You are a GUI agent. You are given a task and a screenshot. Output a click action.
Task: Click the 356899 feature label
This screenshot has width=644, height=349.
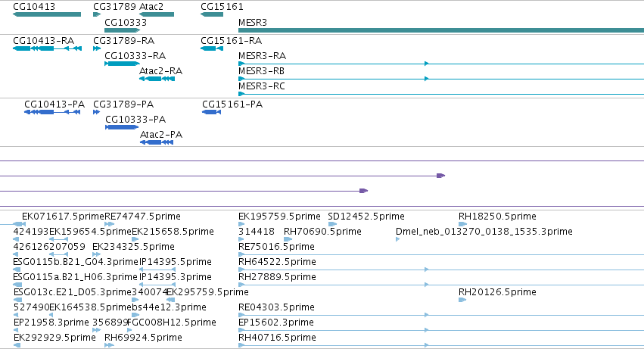coord(110,323)
